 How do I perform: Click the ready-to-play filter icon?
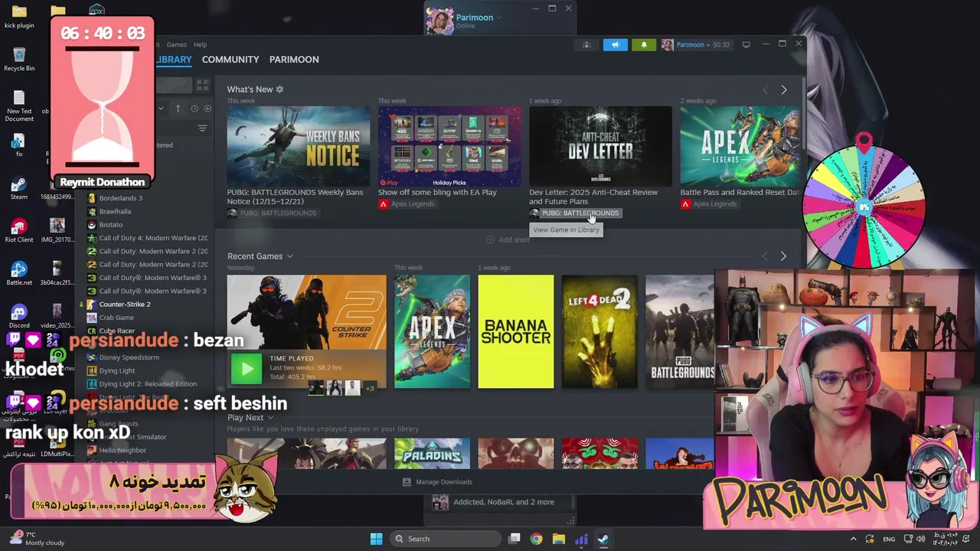pos(206,109)
